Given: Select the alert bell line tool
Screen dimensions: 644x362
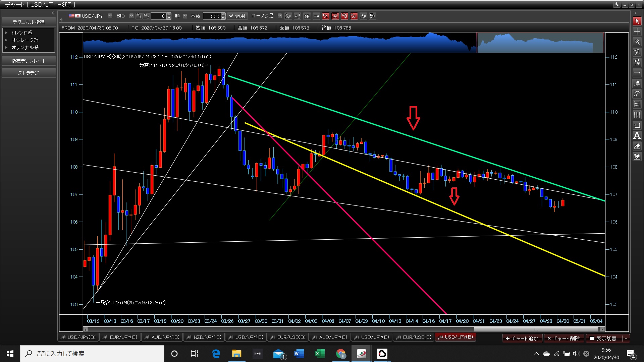Looking at the screenshot, I should click(637, 83).
